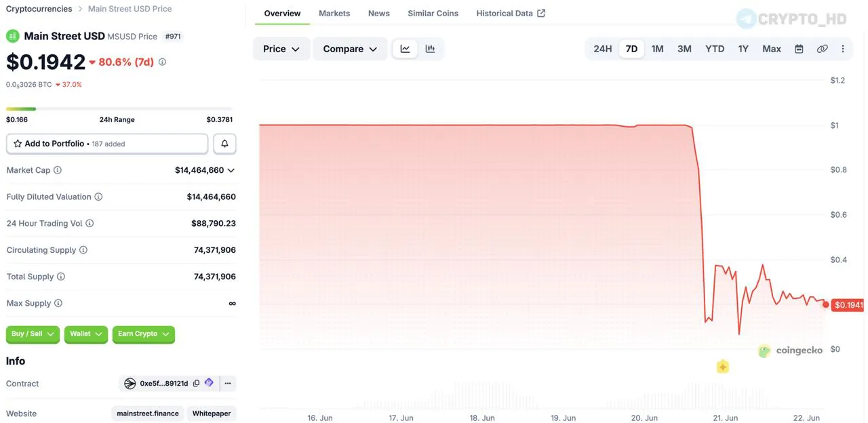Select the 3M time range
The width and height of the screenshot is (868, 423).
tap(685, 49)
